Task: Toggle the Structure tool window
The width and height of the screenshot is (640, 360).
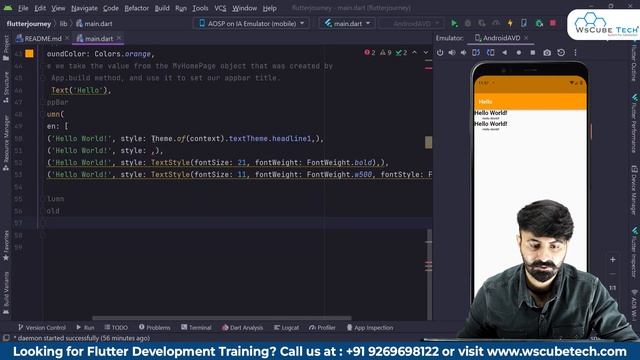Action: pos(6,87)
